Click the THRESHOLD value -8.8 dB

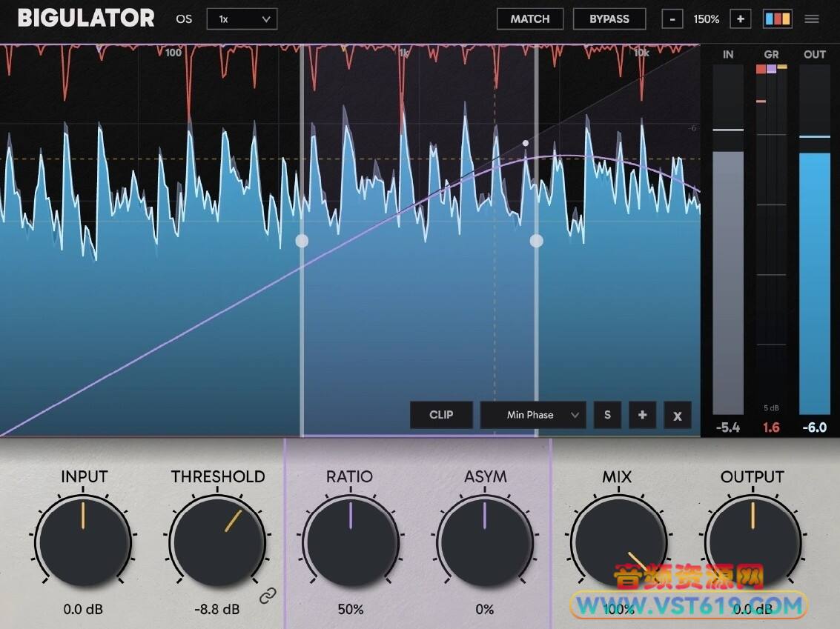[x=217, y=609]
